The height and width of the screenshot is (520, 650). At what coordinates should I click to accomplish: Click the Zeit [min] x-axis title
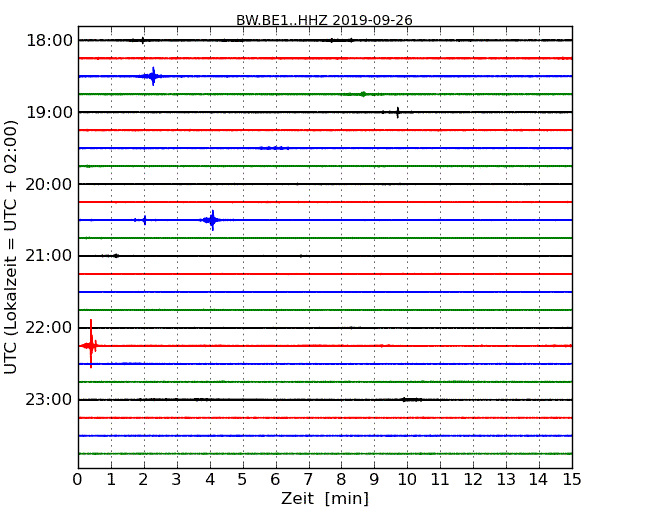pyautogui.click(x=325, y=498)
